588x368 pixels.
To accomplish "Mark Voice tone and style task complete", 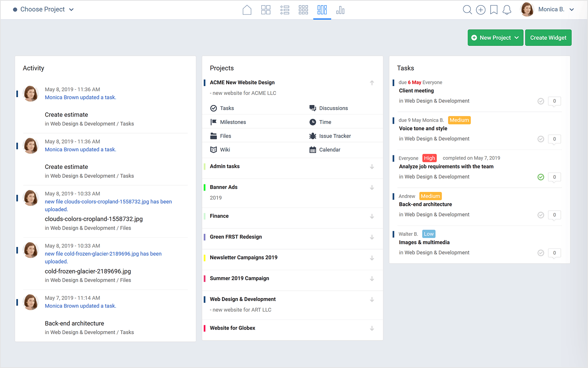I will (x=541, y=139).
